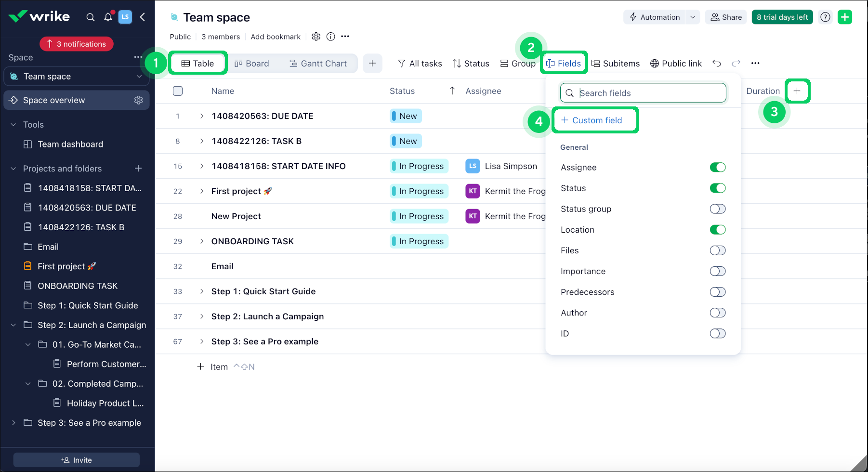Add a new view with plus icon
This screenshot has height=472, width=868.
coord(372,64)
